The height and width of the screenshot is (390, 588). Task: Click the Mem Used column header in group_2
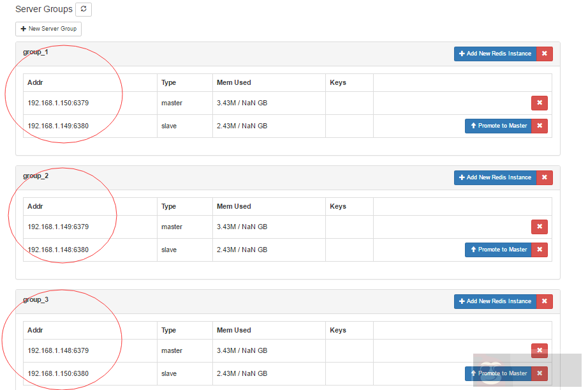(x=234, y=206)
